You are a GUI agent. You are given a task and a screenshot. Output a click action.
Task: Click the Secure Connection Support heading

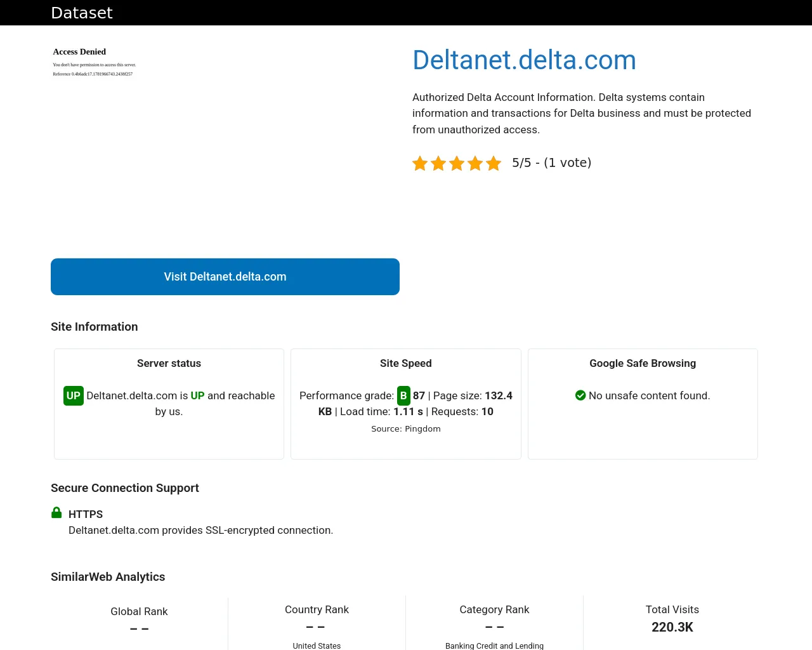125,488
